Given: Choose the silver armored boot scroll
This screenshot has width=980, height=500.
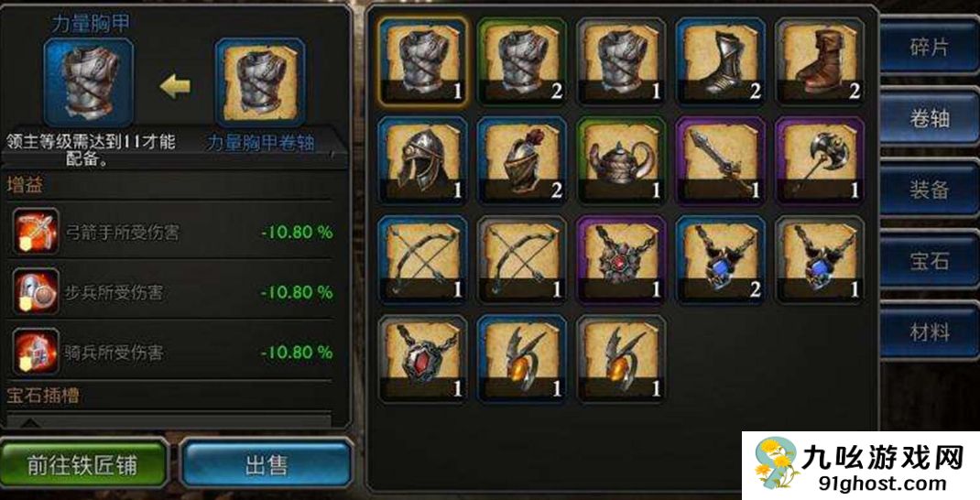Looking at the screenshot, I should (x=721, y=60).
